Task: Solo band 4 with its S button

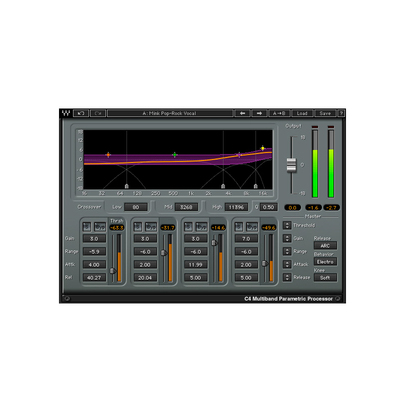Action: [238, 227]
